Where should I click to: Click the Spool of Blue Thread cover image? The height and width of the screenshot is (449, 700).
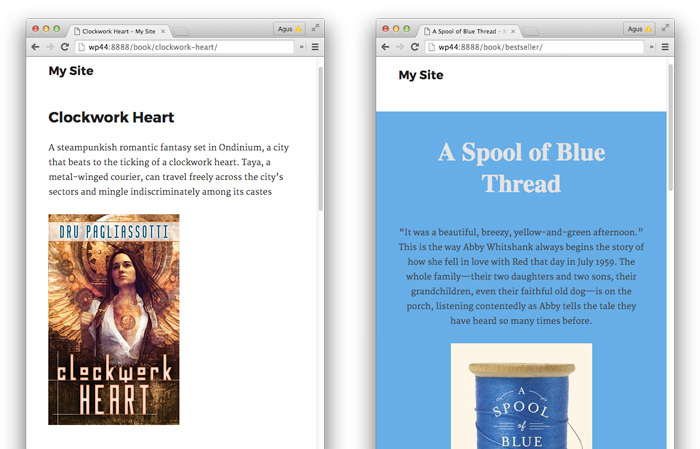(x=521, y=396)
